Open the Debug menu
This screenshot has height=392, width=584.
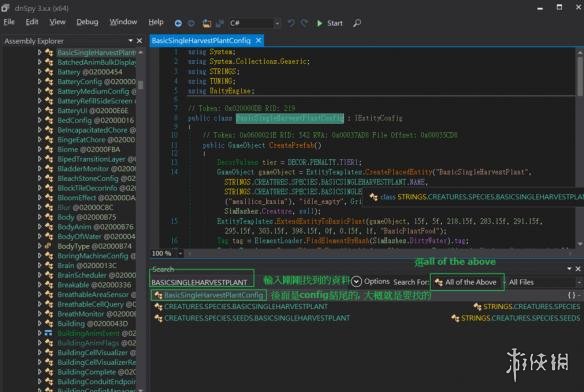tap(87, 22)
